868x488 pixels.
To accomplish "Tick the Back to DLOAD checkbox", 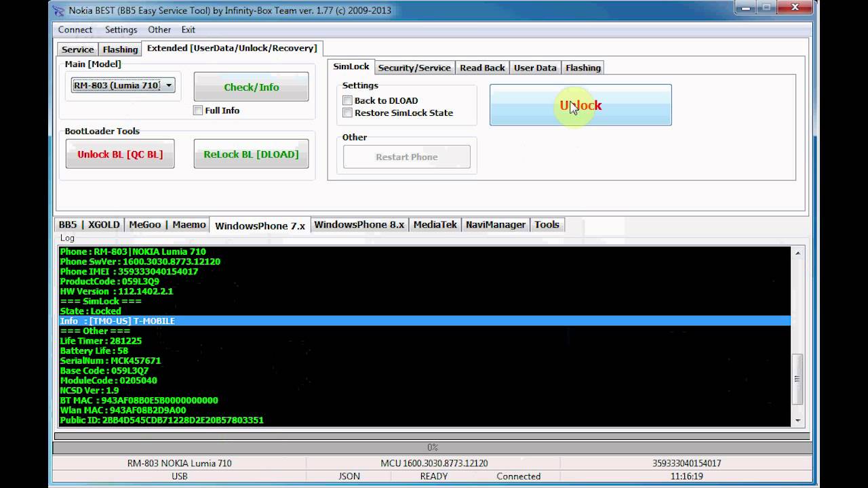I will [x=347, y=100].
